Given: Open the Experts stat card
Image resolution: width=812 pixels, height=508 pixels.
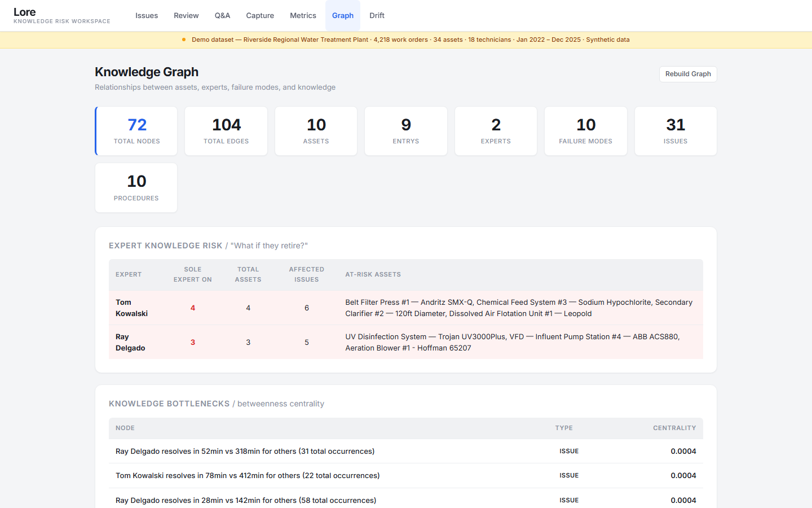Looking at the screenshot, I should point(496,130).
